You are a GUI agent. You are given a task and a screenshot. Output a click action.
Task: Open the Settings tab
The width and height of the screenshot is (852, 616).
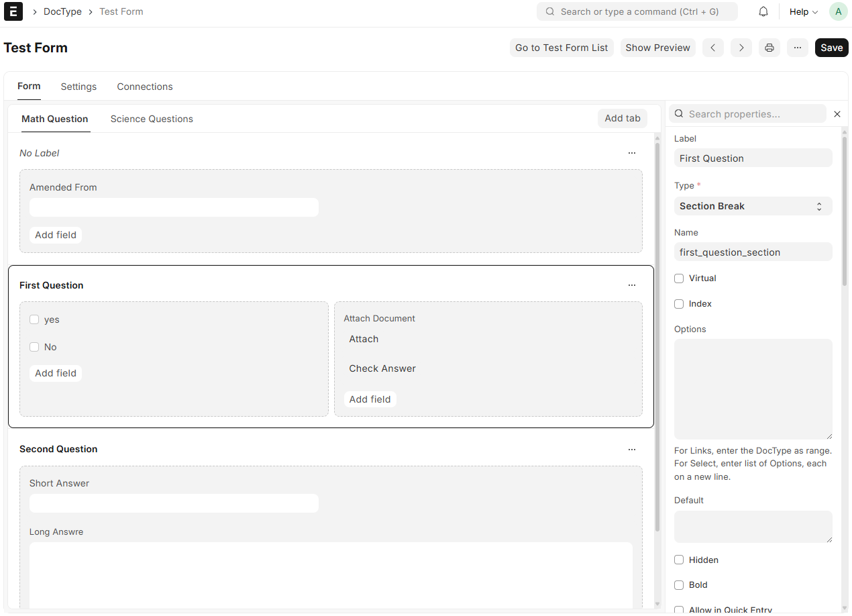[78, 87]
